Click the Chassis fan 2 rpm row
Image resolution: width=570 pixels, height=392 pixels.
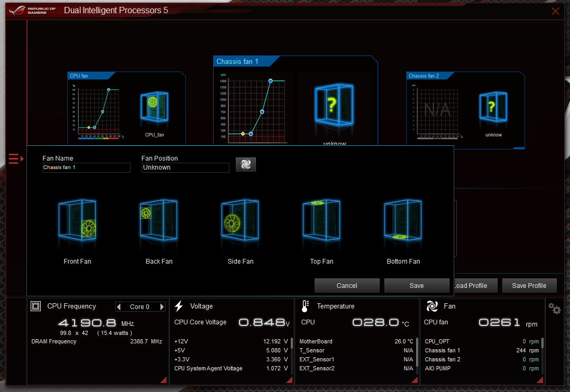(x=482, y=359)
